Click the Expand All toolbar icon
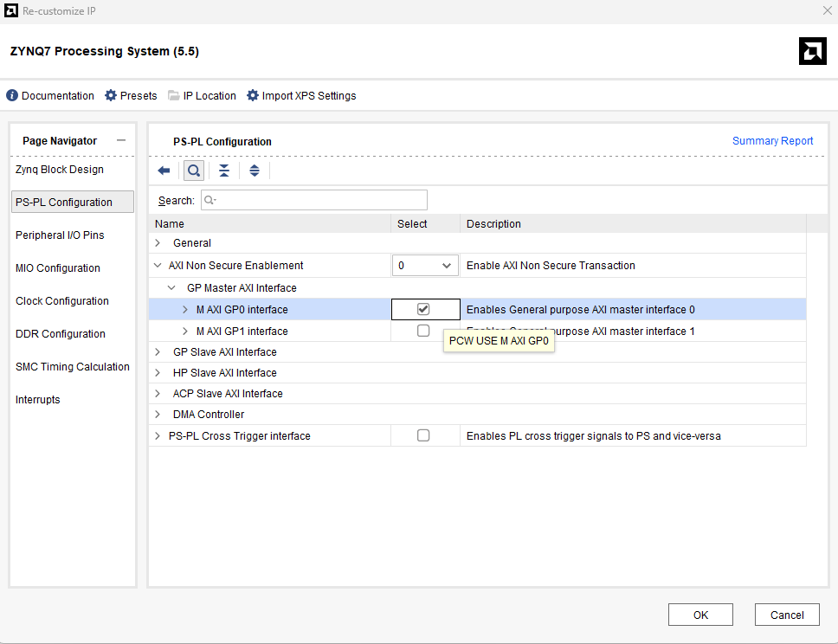Viewport: 838px width, 644px height. click(x=255, y=171)
